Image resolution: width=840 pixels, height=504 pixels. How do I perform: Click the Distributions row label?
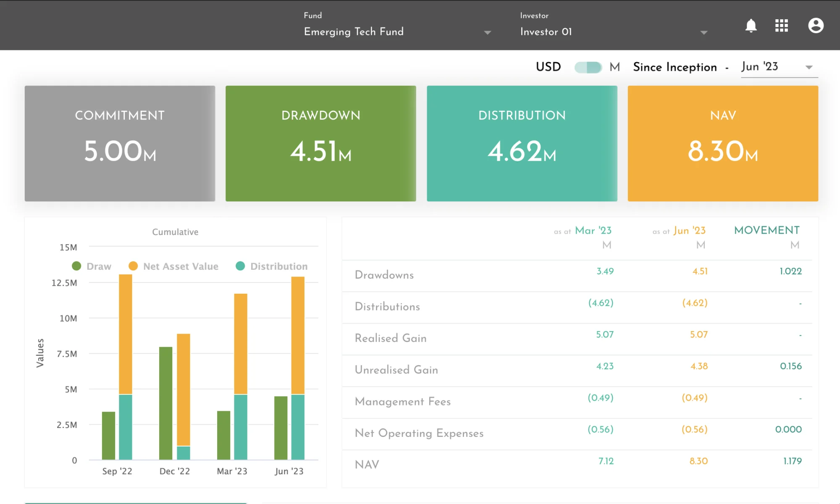387,307
